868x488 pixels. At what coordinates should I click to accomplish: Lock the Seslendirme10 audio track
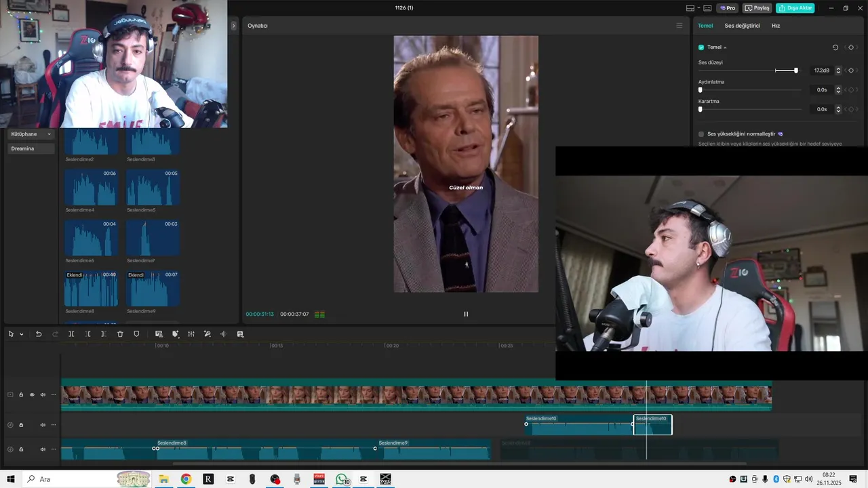[21, 425]
